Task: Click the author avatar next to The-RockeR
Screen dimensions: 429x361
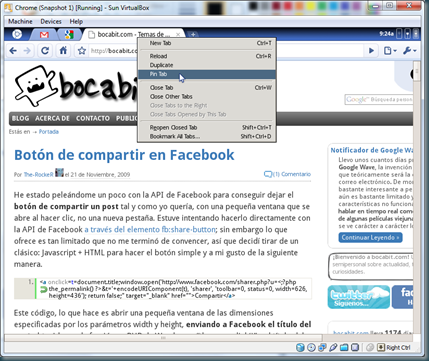Action: pyautogui.click(x=59, y=173)
